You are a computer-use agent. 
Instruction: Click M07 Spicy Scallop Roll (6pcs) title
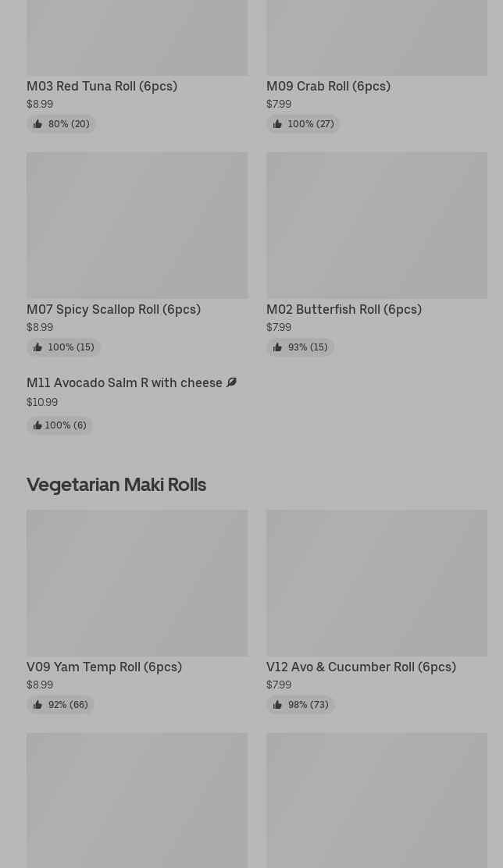click(x=113, y=309)
